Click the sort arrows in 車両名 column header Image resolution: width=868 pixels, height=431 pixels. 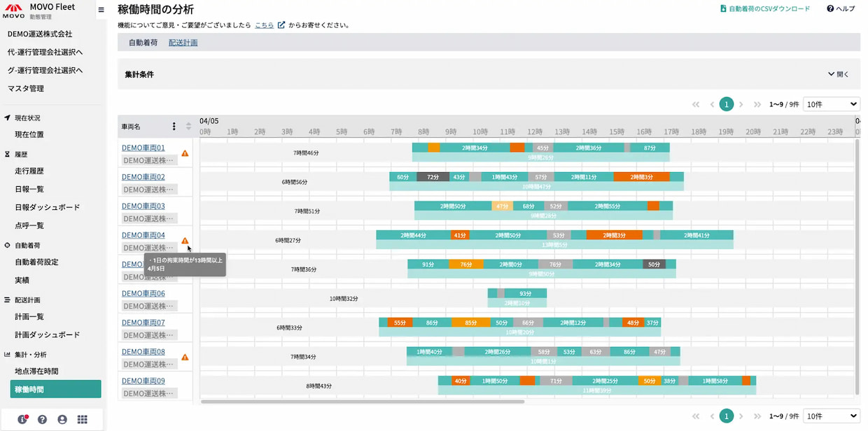pos(188,127)
